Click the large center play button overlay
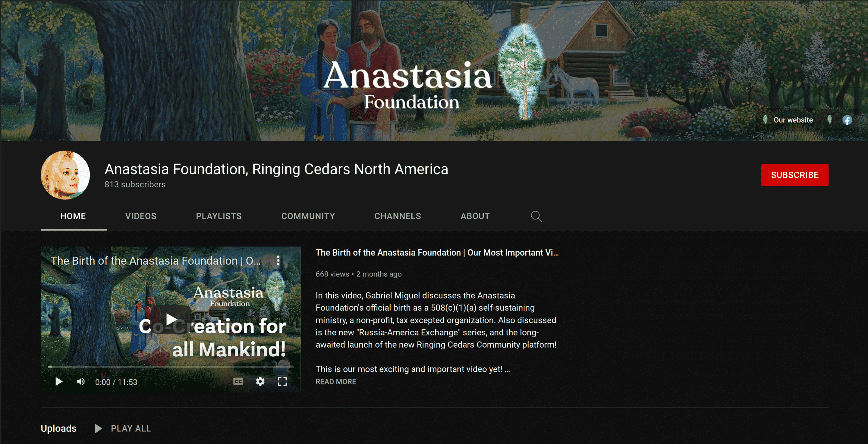This screenshot has width=868, height=444. [x=171, y=319]
